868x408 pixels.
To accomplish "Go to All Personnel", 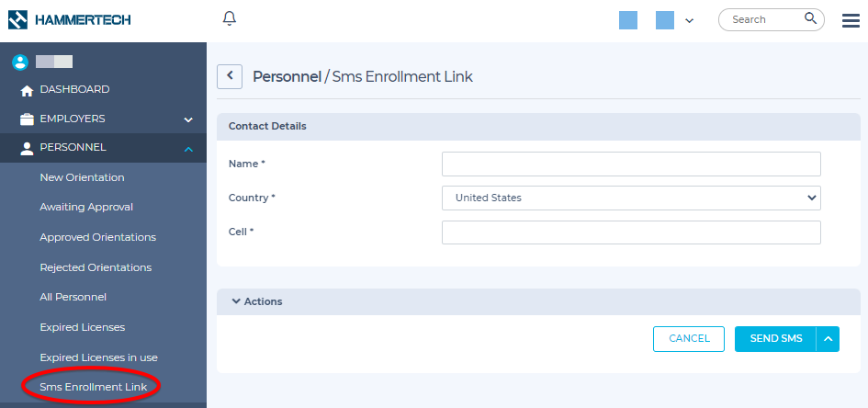I will click(73, 297).
